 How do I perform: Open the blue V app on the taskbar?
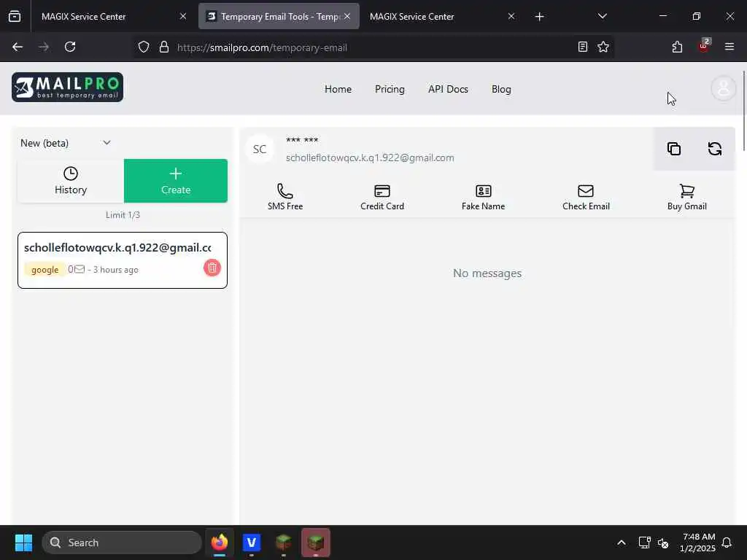pos(252,542)
